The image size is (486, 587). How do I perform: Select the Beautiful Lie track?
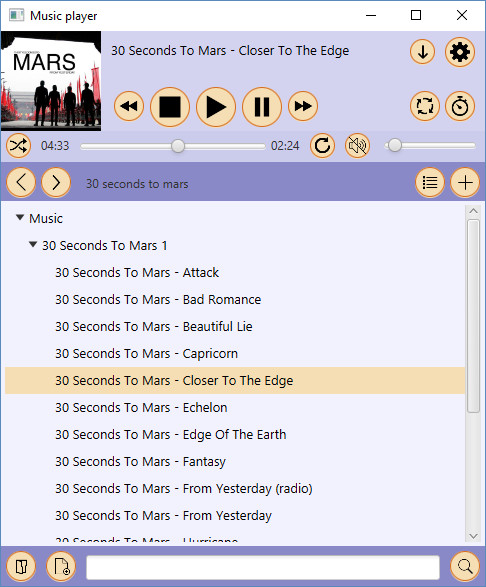pyautogui.click(x=235, y=326)
